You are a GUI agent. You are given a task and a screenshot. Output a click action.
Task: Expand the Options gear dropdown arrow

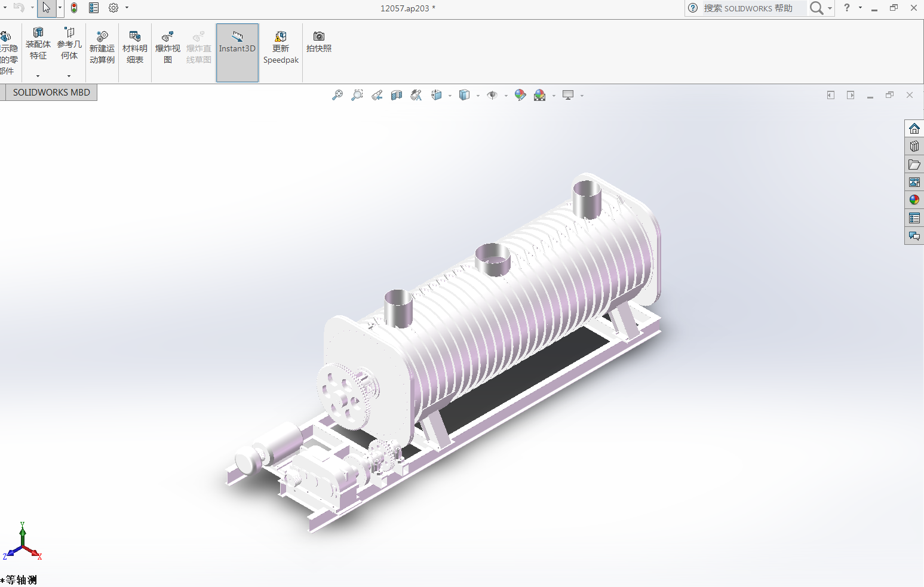(127, 8)
